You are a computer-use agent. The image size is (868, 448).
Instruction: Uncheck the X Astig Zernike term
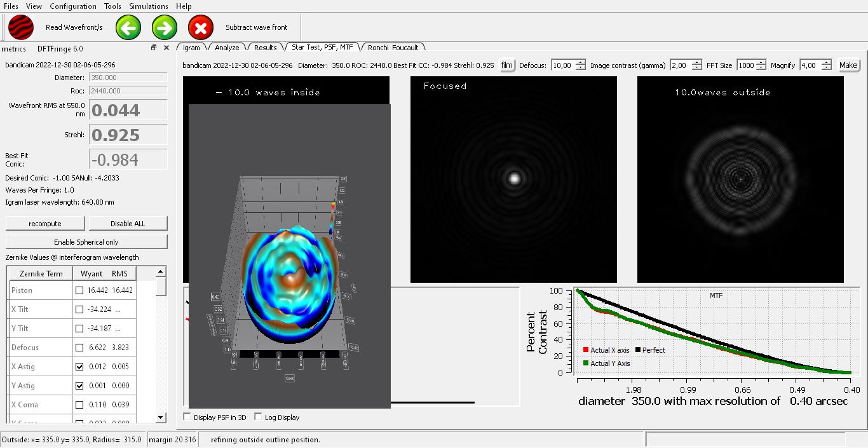(x=79, y=367)
